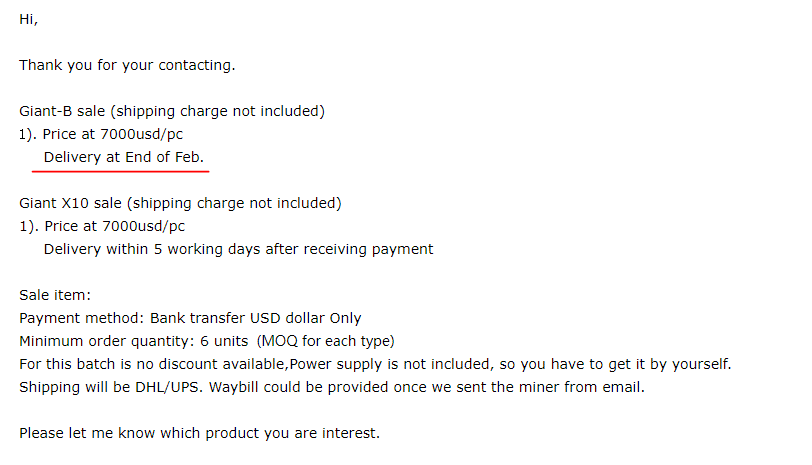This screenshot has height=465, width=812.
Task: Click 'Minimum order quantity: 6 units' text
Action: click(x=134, y=341)
